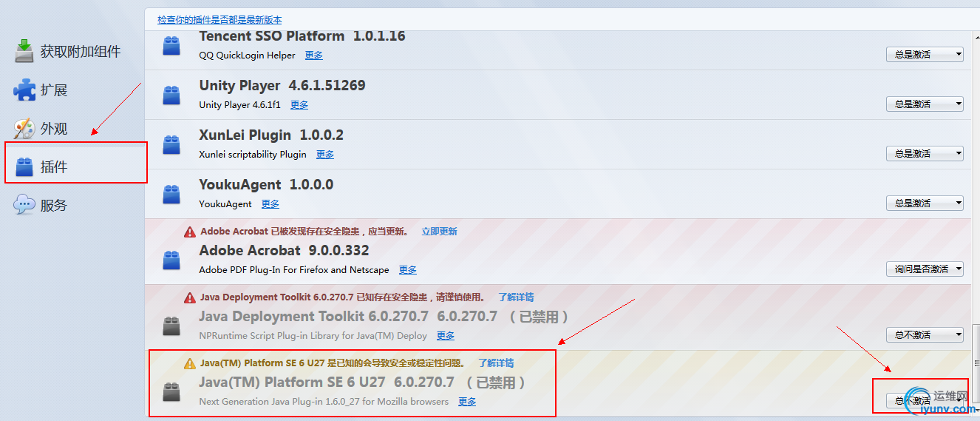
Task: Open activation dropdown for YoukuAgent
Action: click(x=925, y=203)
